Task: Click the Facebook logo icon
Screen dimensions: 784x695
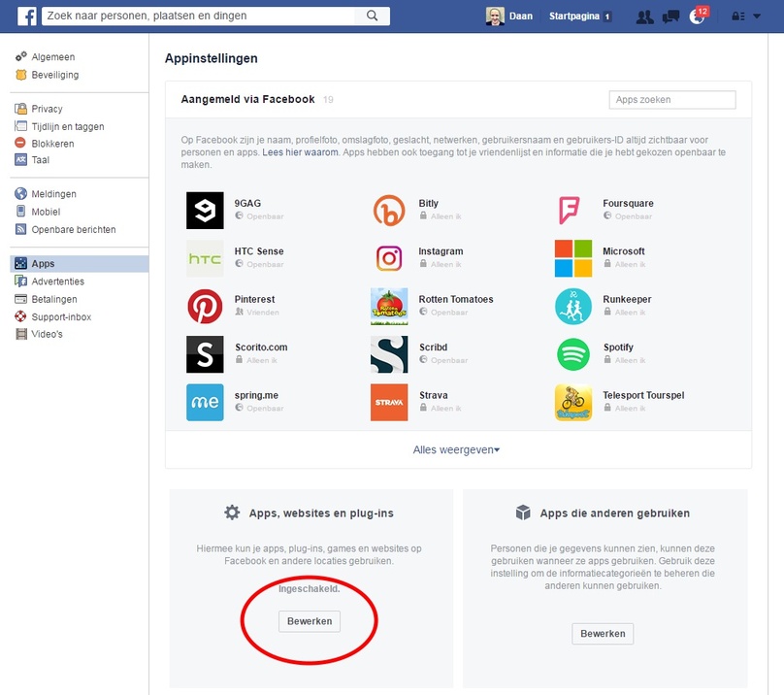Action: pyautogui.click(x=27, y=16)
